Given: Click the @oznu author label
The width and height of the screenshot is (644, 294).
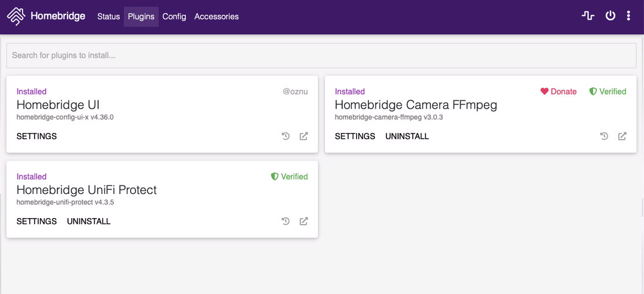Looking at the screenshot, I should tap(296, 91).
